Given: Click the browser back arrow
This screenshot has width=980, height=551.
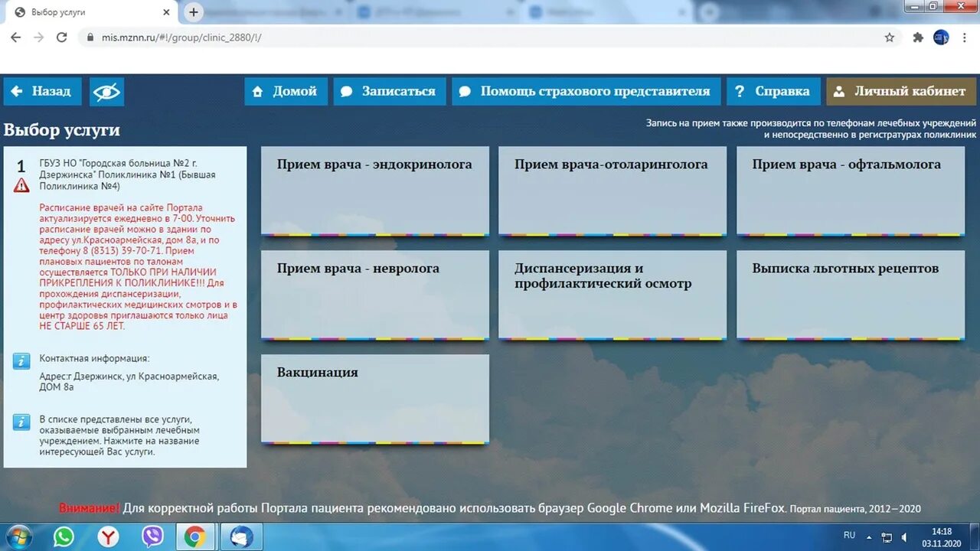Looking at the screenshot, I should point(15,37).
